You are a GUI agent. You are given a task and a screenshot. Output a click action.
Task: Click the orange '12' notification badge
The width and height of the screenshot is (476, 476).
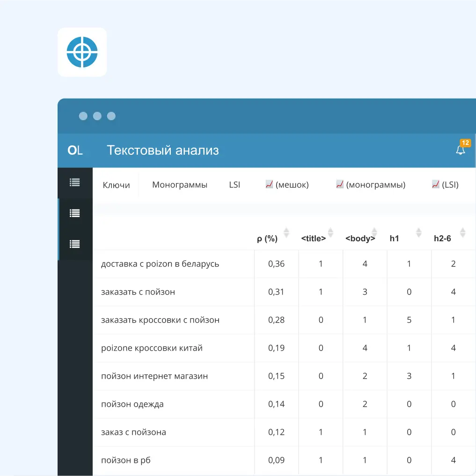tap(466, 143)
